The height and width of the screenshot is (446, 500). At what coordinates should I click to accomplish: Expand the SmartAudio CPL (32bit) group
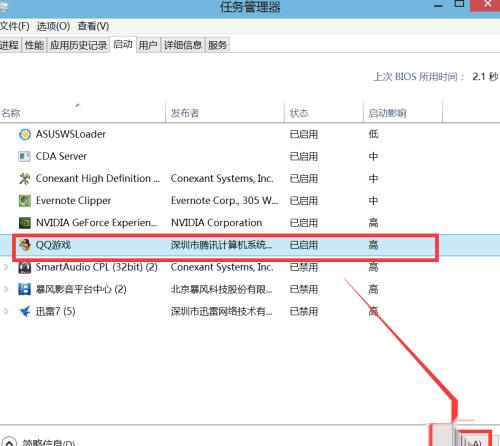[6, 267]
